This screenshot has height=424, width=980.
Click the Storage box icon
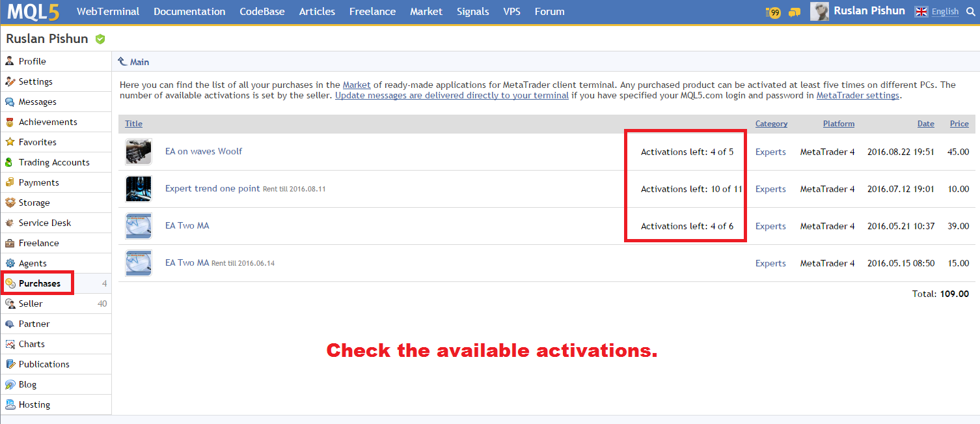(x=10, y=203)
